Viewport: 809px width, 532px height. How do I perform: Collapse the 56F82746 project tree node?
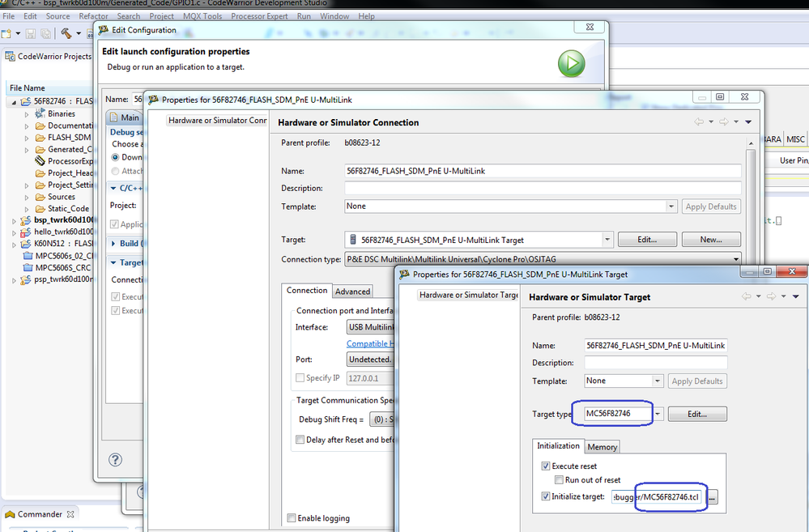click(14, 102)
